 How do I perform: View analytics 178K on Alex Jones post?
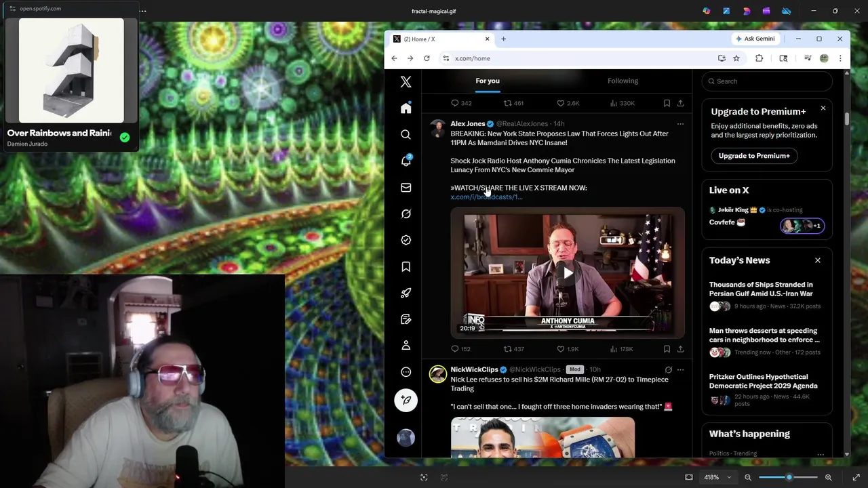pos(621,349)
